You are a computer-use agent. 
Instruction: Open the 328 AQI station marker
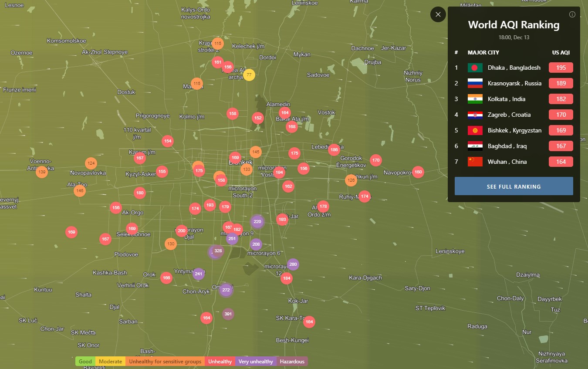[x=218, y=251]
